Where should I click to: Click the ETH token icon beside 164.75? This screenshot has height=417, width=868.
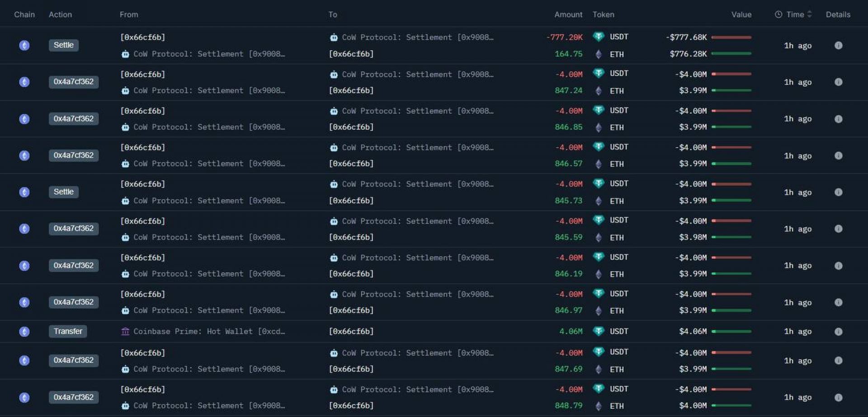(x=599, y=54)
